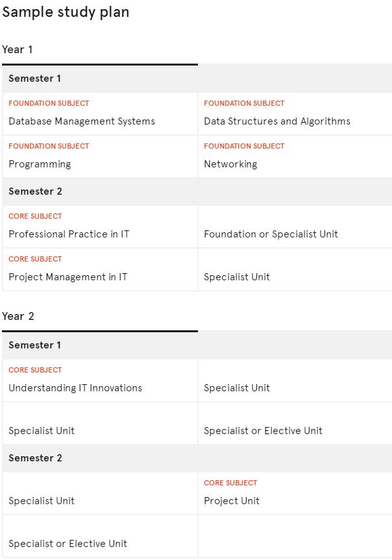Click Specialist Unit beside Understanding IT Innovations
The image size is (392, 560).
coord(237,388)
